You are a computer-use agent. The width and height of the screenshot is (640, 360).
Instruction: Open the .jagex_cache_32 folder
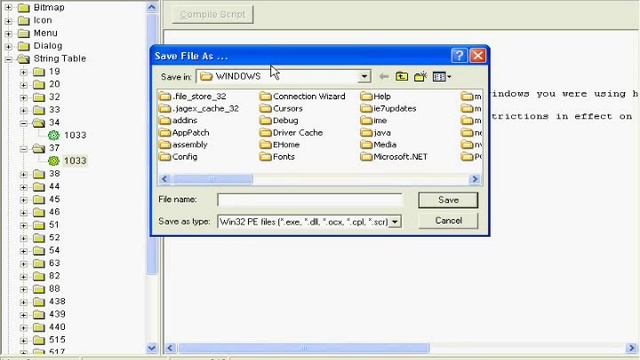coord(199,109)
